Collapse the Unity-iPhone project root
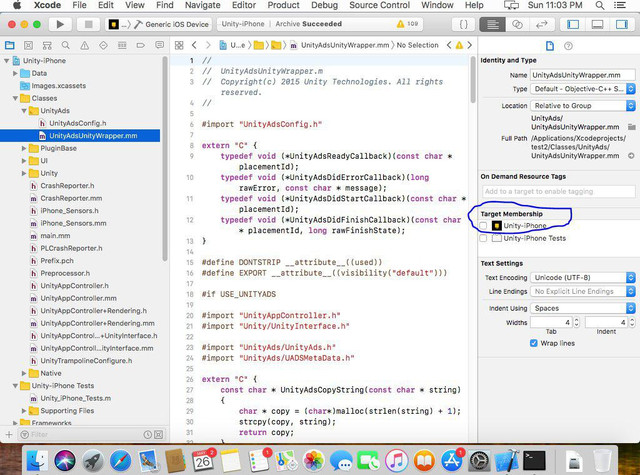This screenshot has height=475, width=640. [7, 61]
